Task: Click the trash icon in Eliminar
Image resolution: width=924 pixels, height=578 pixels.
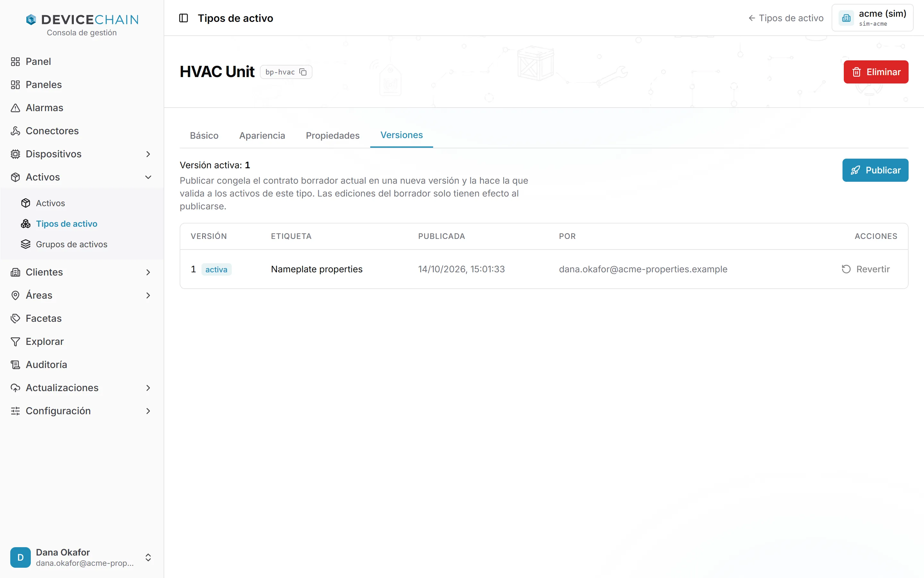Action: pos(856,72)
